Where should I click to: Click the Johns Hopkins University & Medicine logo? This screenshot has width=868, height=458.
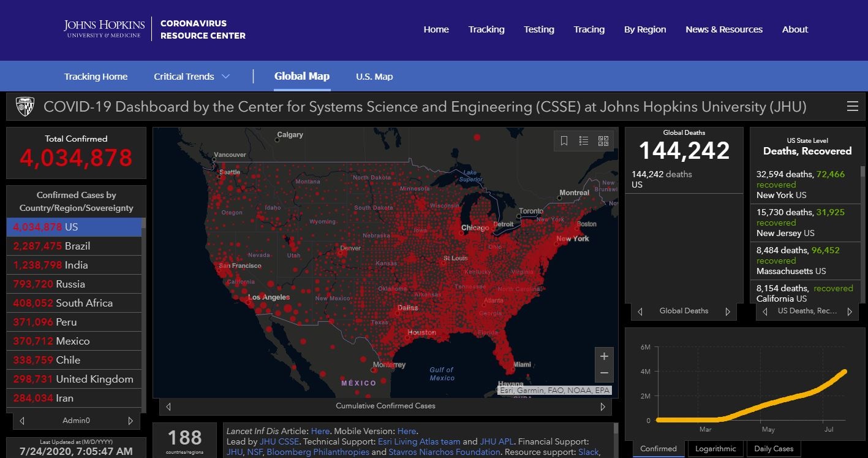pos(104,29)
